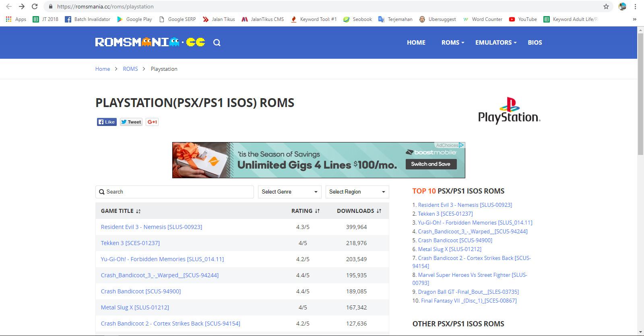Open the Keyword Tool: #1 bookmark
This screenshot has height=336, width=644.
point(314,19)
